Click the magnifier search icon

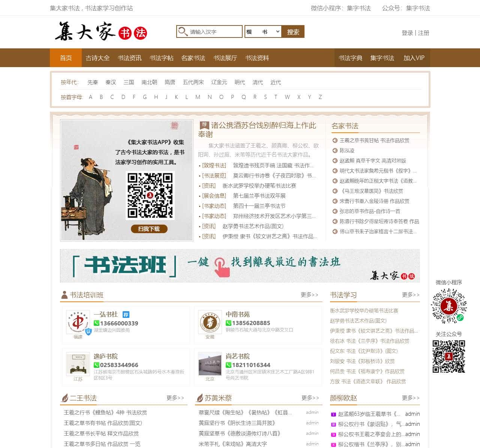[x=183, y=31]
